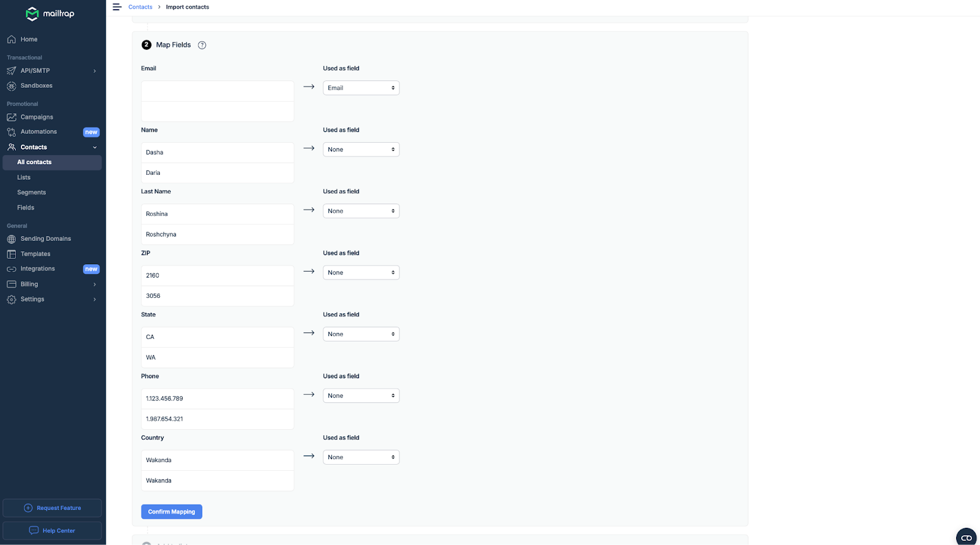
Task: Click the Request Feature button
Action: coord(51,508)
